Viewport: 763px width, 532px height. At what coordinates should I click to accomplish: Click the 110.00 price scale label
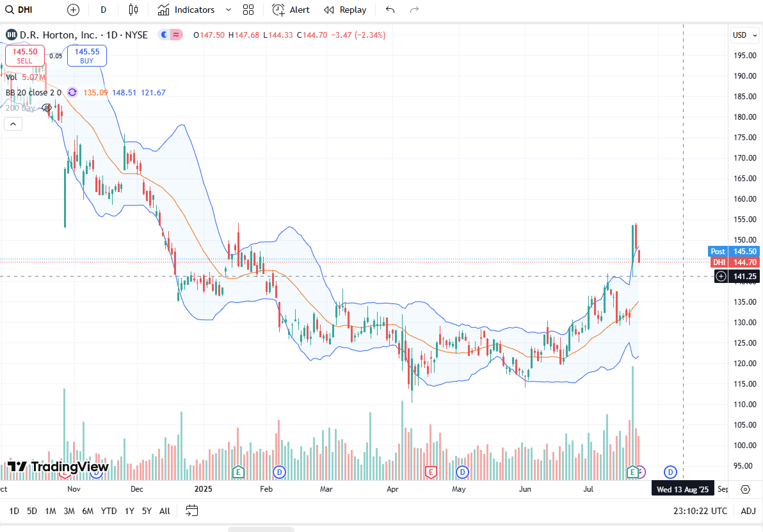[x=745, y=405]
